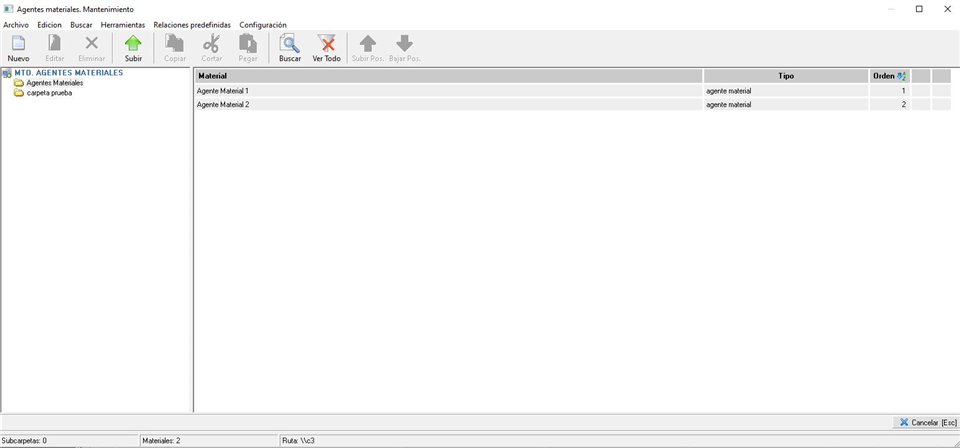Screen dimensions: 960x448
Task: Click the Pegar clipboard icon
Action: click(248, 43)
